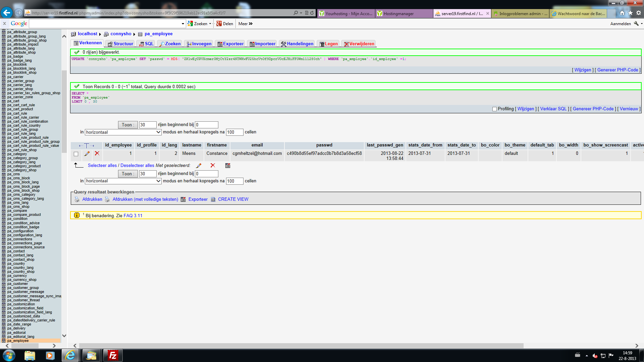Open the upper horizontaal mode dropdown
The width and height of the screenshot is (644, 362).
pos(123,132)
